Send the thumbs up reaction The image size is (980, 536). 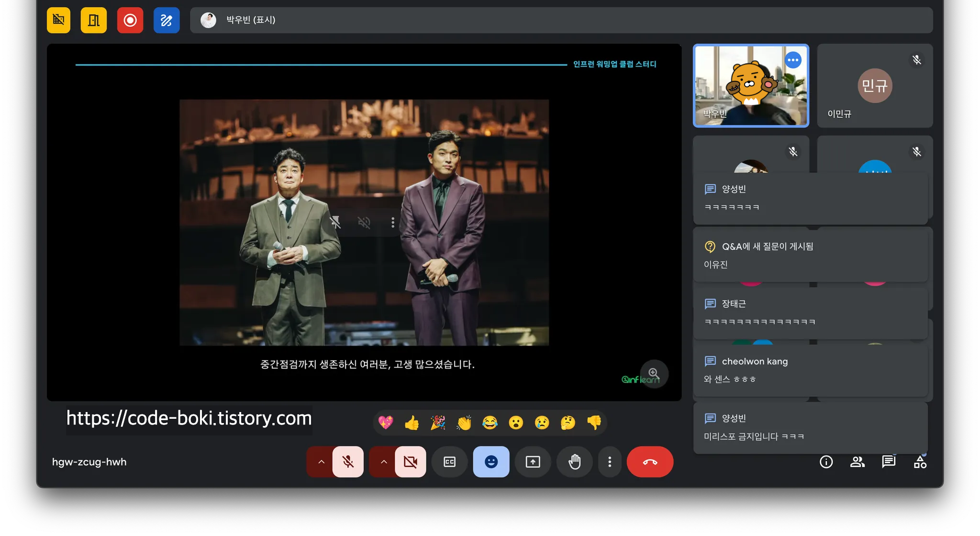click(x=412, y=423)
